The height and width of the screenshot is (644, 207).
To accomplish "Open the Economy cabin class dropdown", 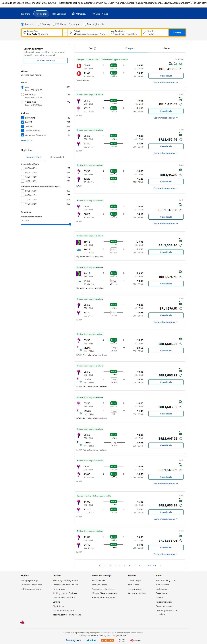I will click(x=74, y=24).
